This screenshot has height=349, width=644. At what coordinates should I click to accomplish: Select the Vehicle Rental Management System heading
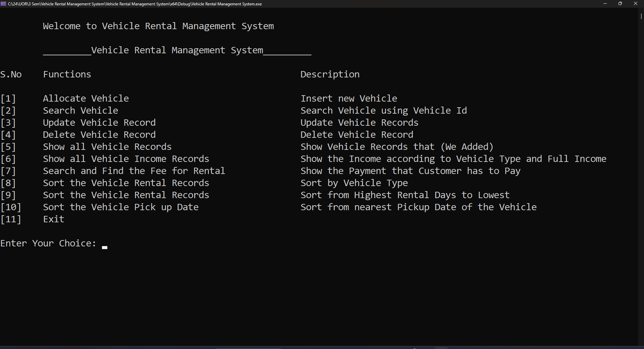(177, 50)
